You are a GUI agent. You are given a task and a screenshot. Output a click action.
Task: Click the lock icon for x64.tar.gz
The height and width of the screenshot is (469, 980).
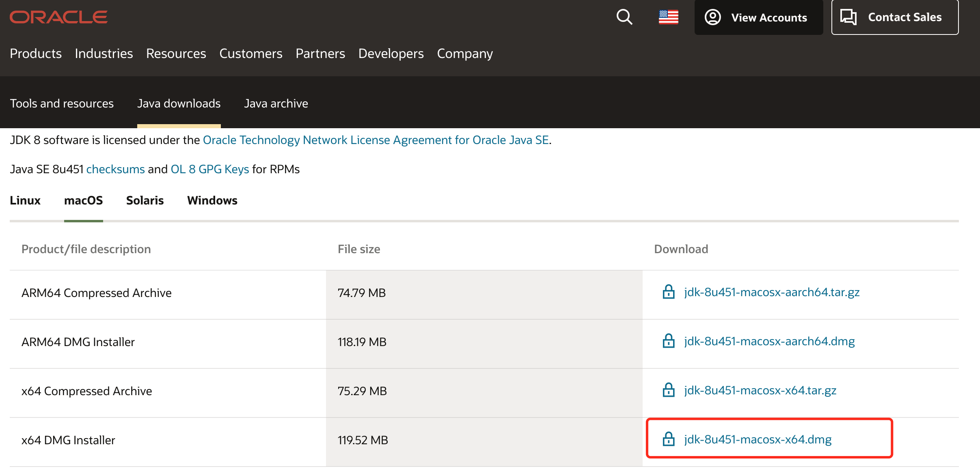click(668, 390)
